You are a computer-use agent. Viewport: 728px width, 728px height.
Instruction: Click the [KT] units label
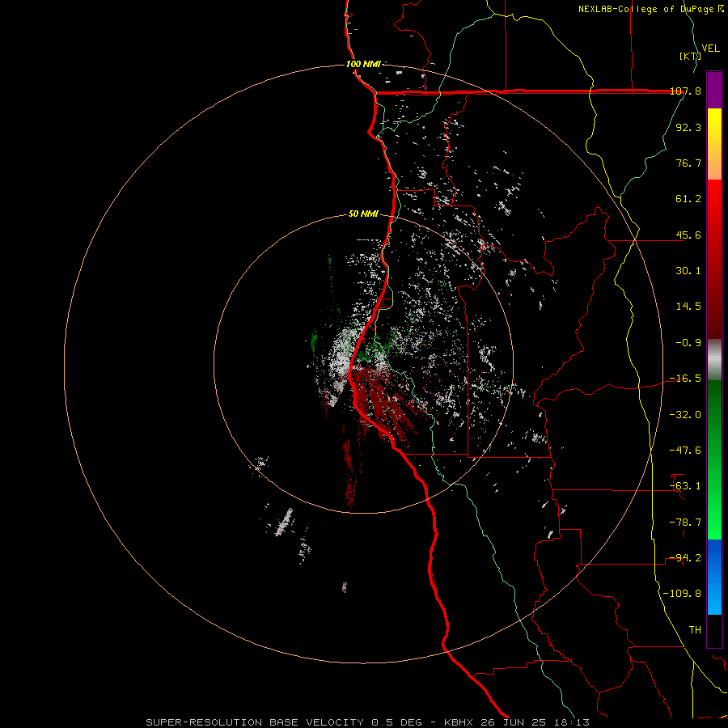[690, 56]
